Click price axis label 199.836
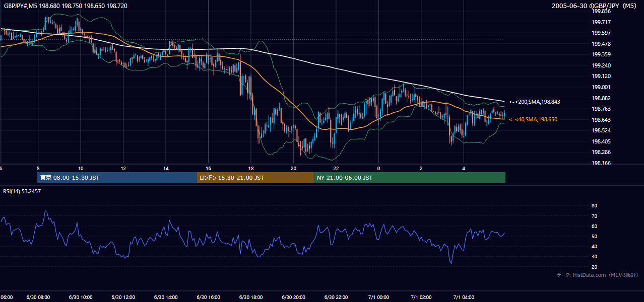Image resolution: width=644 pixels, height=302 pixels. 601,11
